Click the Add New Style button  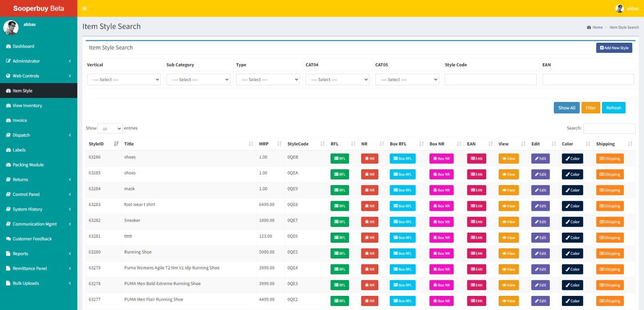[614, 48]
